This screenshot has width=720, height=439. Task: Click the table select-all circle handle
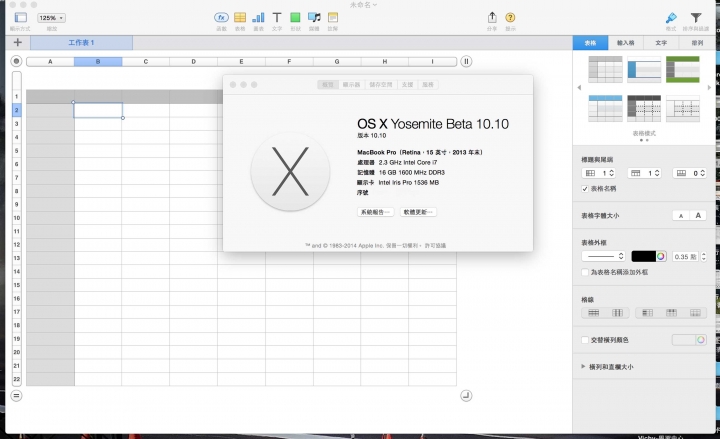[17, 61]
